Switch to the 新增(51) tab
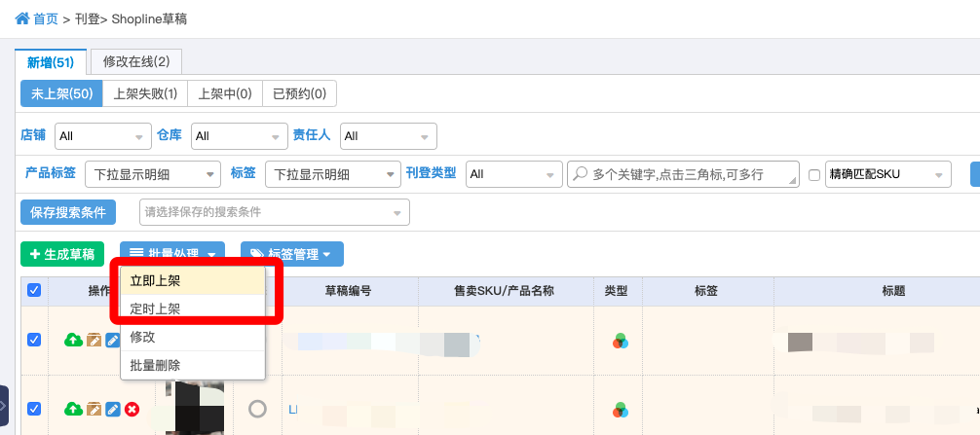Screen dimensions: 980x435 (x=51, y=61)
